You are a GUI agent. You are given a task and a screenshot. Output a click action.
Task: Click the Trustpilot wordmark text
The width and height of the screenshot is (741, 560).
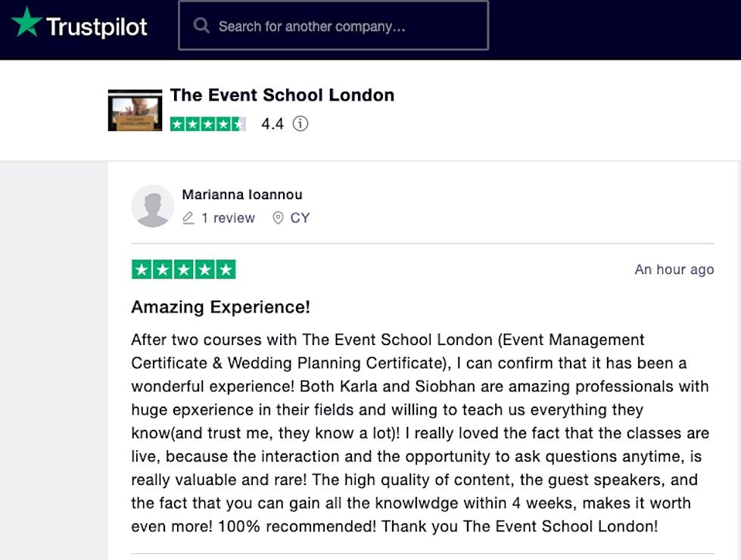[97, 27]
